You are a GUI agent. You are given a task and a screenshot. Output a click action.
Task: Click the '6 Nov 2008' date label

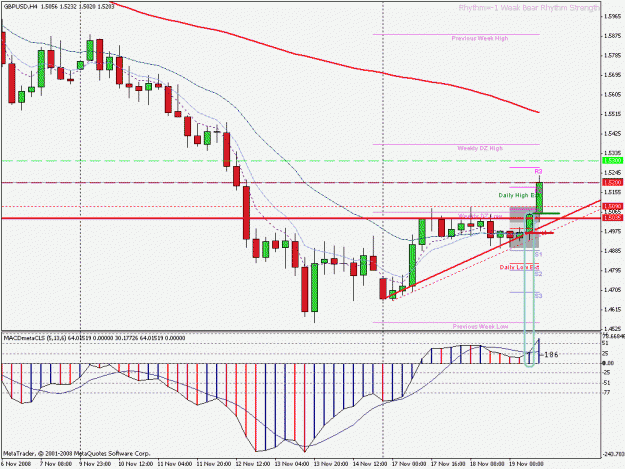[16, 464]
